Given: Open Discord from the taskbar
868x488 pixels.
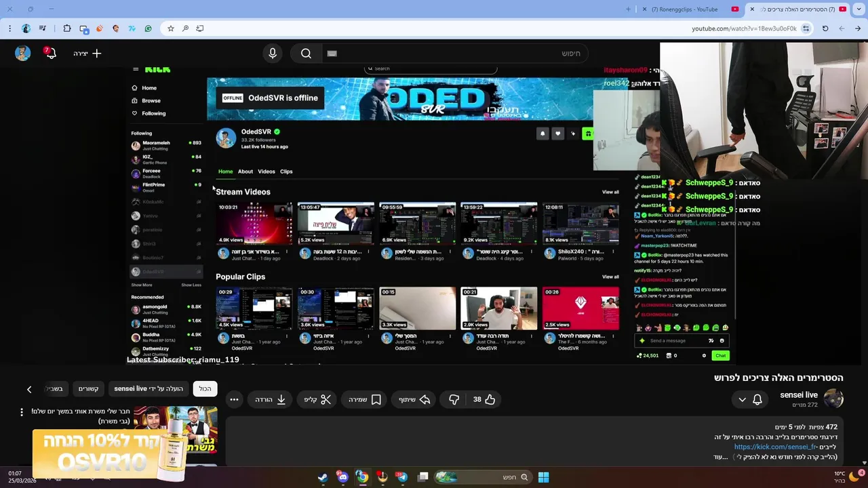Looking at the screenshot, I should 342,477.
